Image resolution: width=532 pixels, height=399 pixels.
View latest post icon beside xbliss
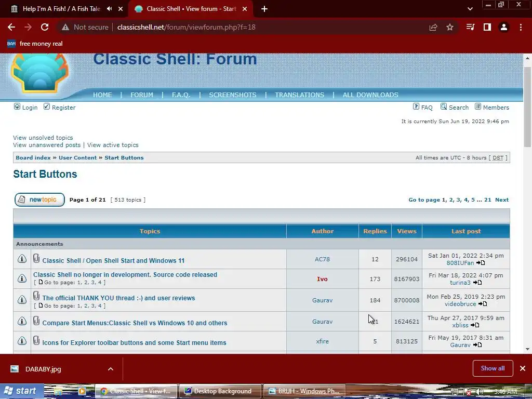475,325
